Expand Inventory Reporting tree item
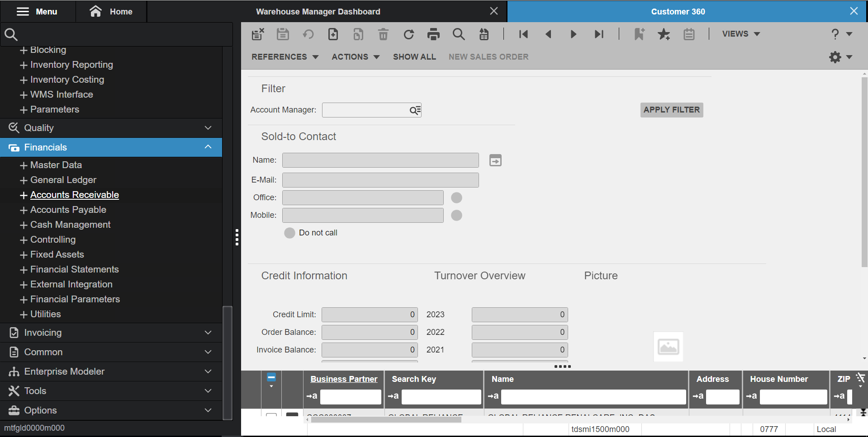868x437 pixels. 24,65
